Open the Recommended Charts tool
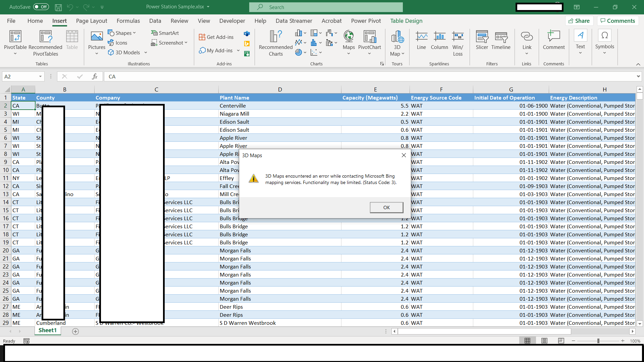Image resolution: width=644 pixels, height=362 pixels. pos(276,37)
